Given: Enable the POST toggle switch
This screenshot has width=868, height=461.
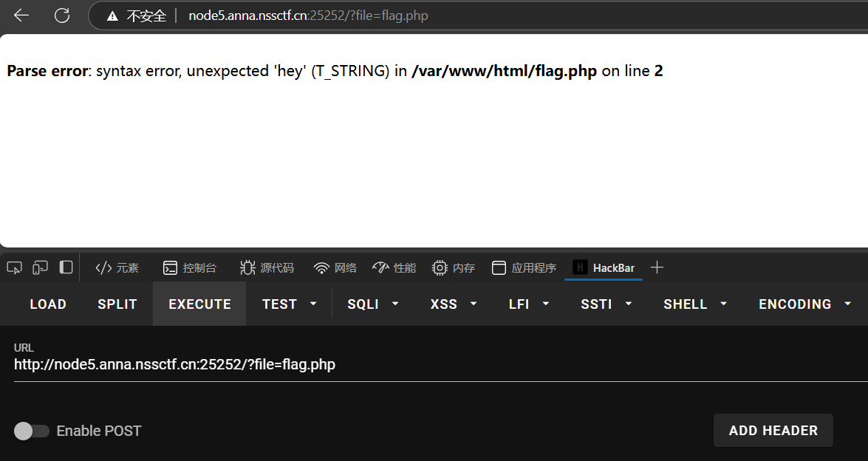Looking at the screenshot, I should coord(31,431).
